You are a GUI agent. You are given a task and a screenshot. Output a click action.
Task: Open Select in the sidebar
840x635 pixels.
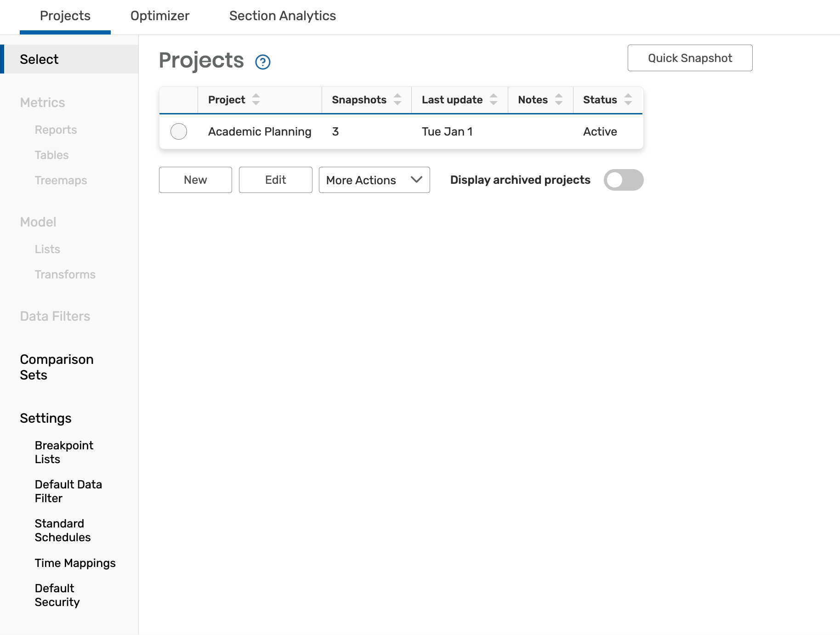click(x=69, y=59)
